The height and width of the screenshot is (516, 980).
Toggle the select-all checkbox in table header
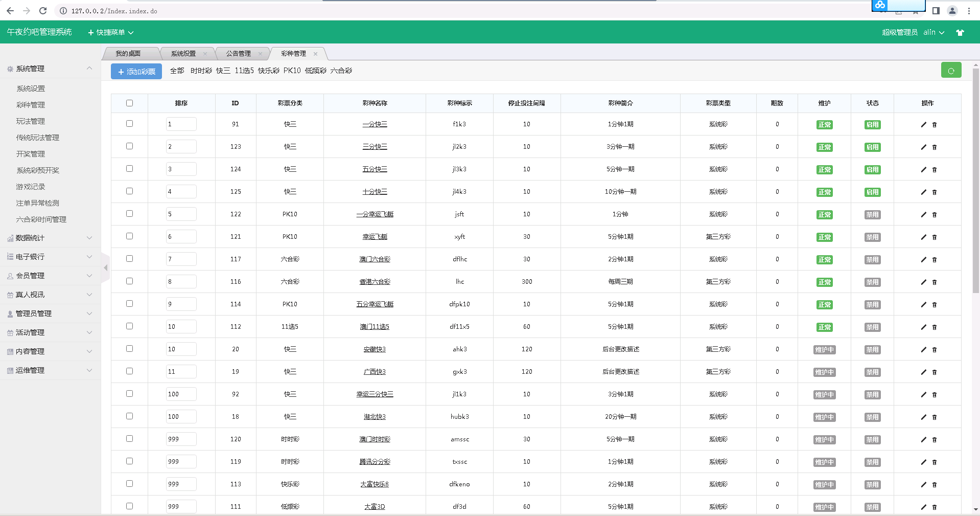pyautogui.click(x=129, y=103)
